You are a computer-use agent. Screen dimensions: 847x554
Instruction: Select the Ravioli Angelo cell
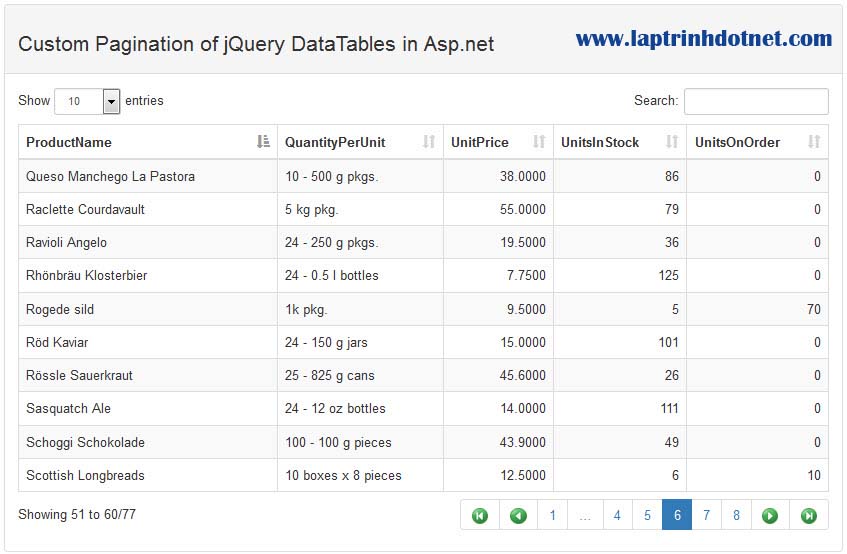(148, 242)
